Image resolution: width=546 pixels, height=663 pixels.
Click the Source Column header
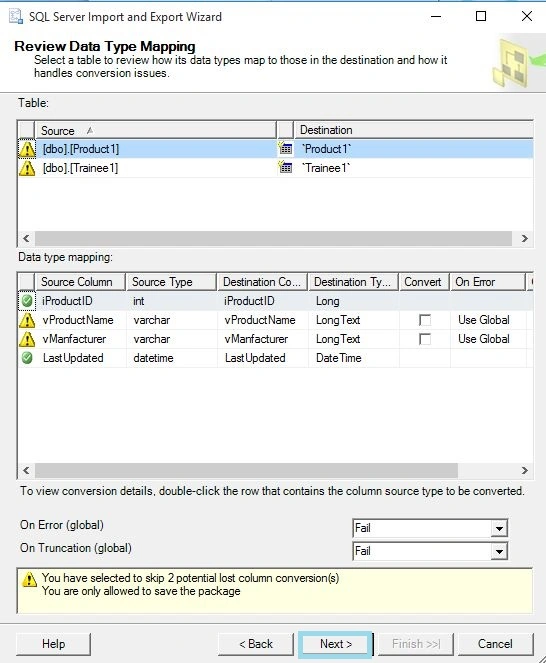point(80,282)
